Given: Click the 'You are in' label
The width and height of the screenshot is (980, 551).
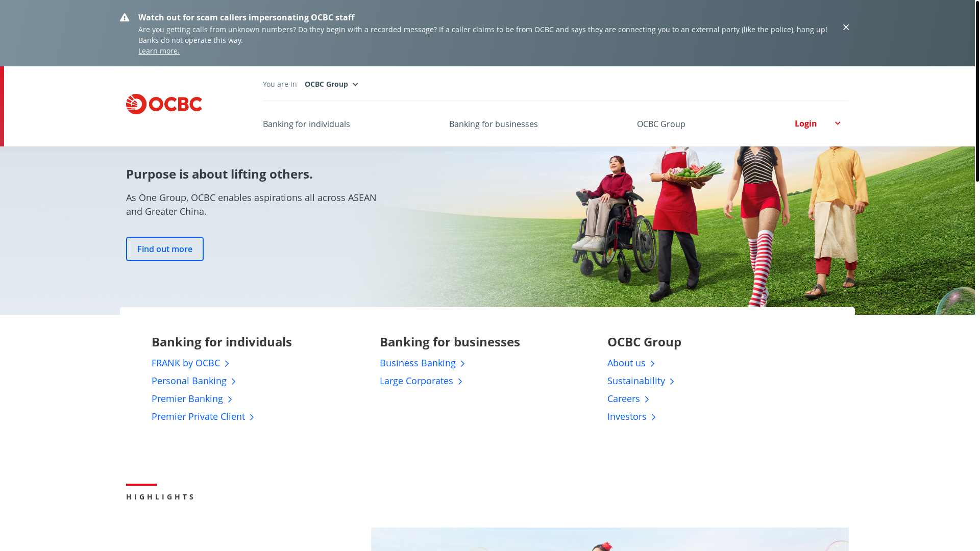Looking at the screenshot, I should [280, 84].
